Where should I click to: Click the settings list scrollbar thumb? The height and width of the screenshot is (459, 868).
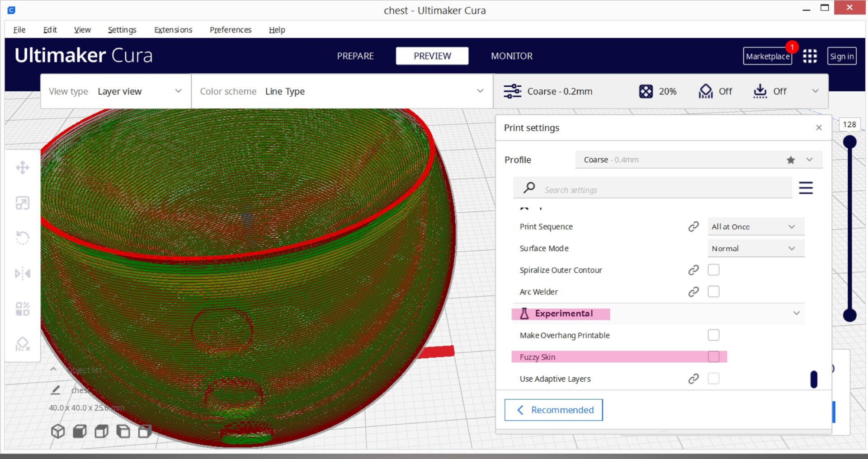point(814,379)
